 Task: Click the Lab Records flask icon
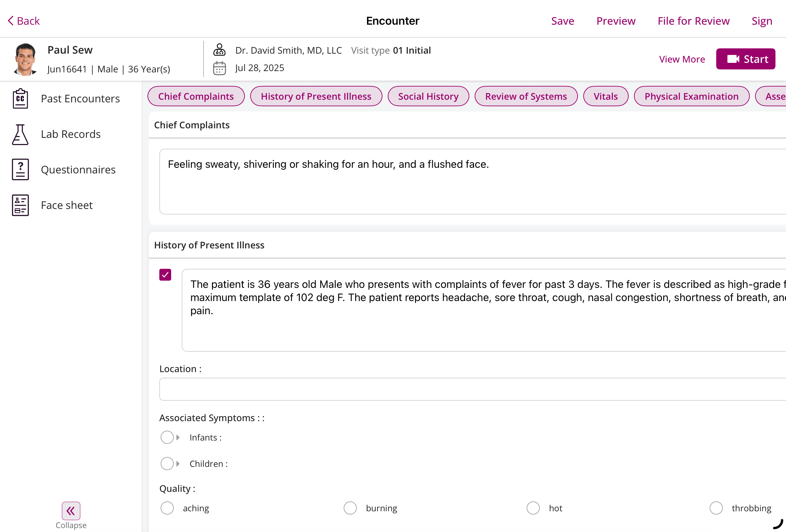pyautogui.click(x=20, y=134)
